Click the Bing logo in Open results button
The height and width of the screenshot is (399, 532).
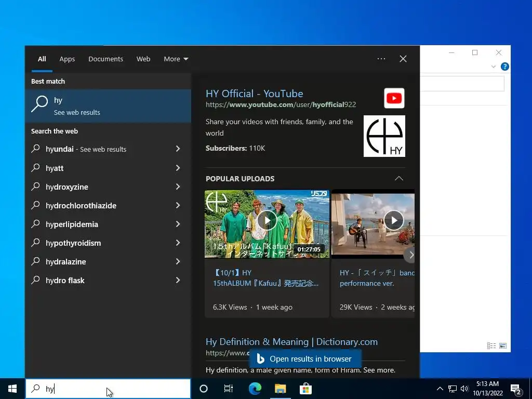pos(260,358)
